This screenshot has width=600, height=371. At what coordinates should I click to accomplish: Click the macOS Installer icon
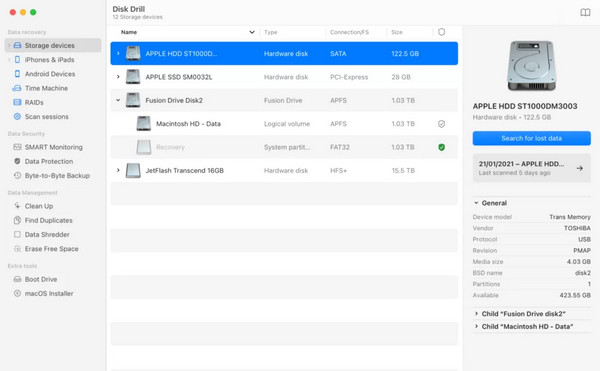click(17, 293)
